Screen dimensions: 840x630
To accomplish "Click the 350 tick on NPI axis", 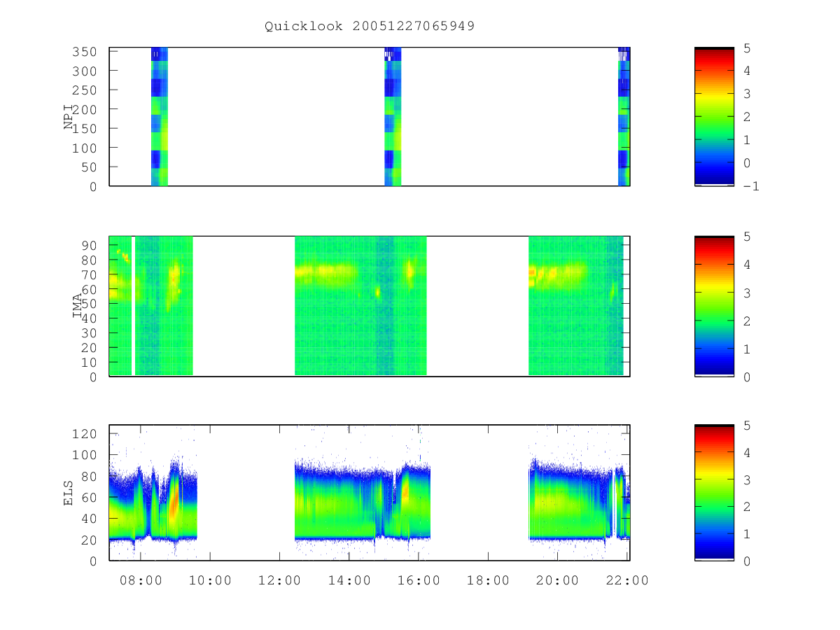I will click(86, 52).
